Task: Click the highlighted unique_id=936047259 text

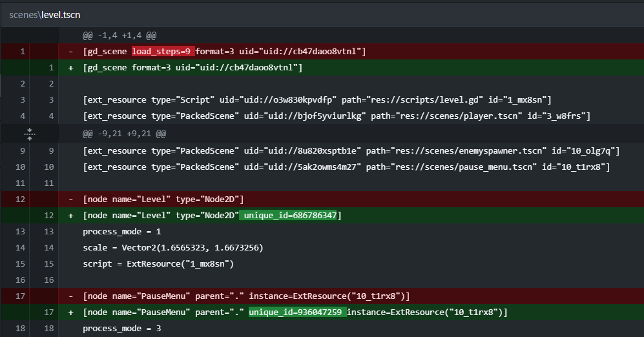Action: click(x=297, y=312)
